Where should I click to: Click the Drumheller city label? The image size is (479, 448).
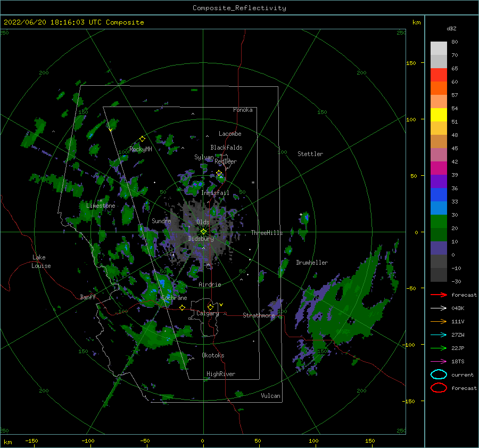pyautogui.click(x=312, y=263)
